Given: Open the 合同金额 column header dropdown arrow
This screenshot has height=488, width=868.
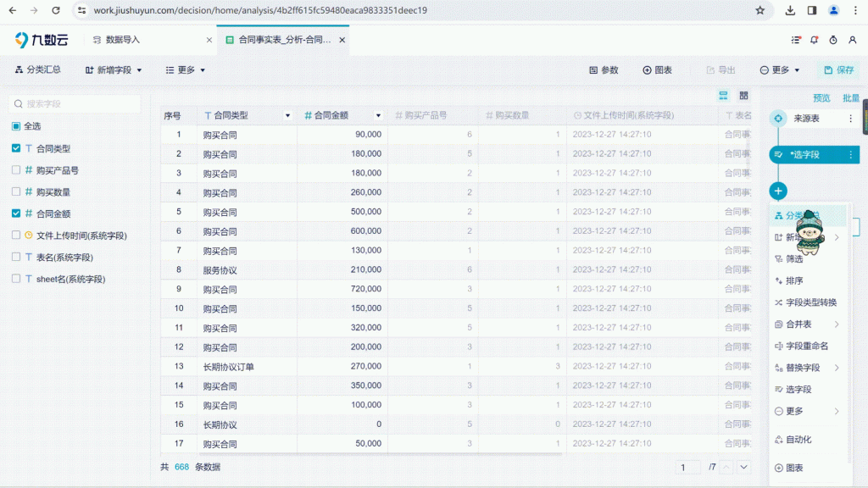Looking at the screenshot, I should (378, 115).
